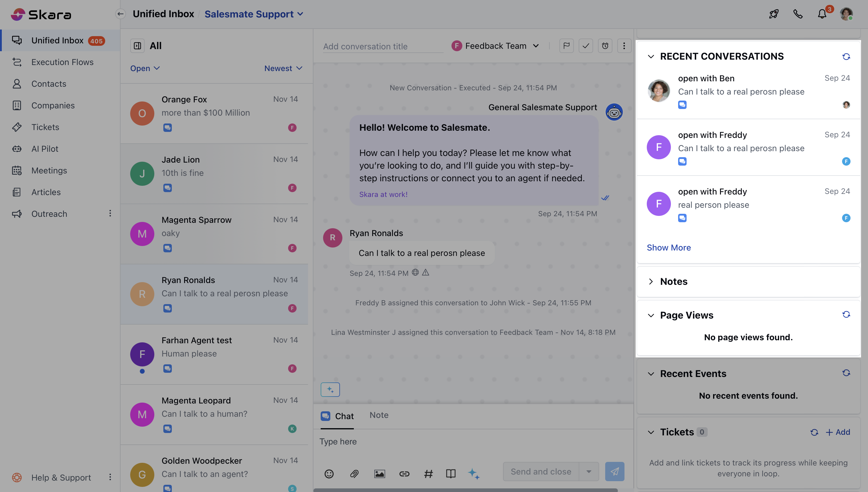Flag the current conversation
Screen dimensions: 868x492
click(x=566, y=46)
